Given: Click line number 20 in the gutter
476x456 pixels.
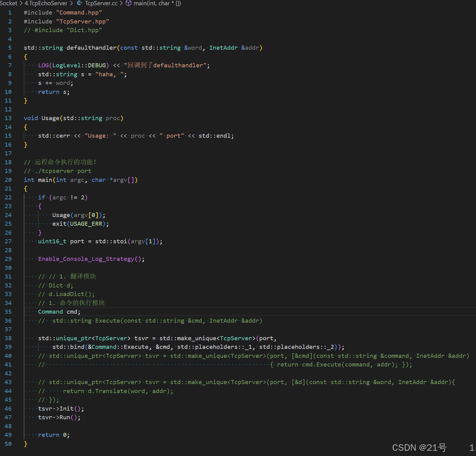Looking at the screenshot, I should [x=8, y=180].
